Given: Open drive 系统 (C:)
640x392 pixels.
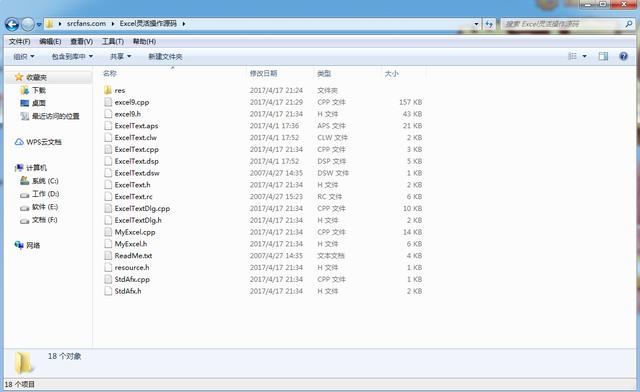Looking at the screenshot, I should (x=45, y=181).
